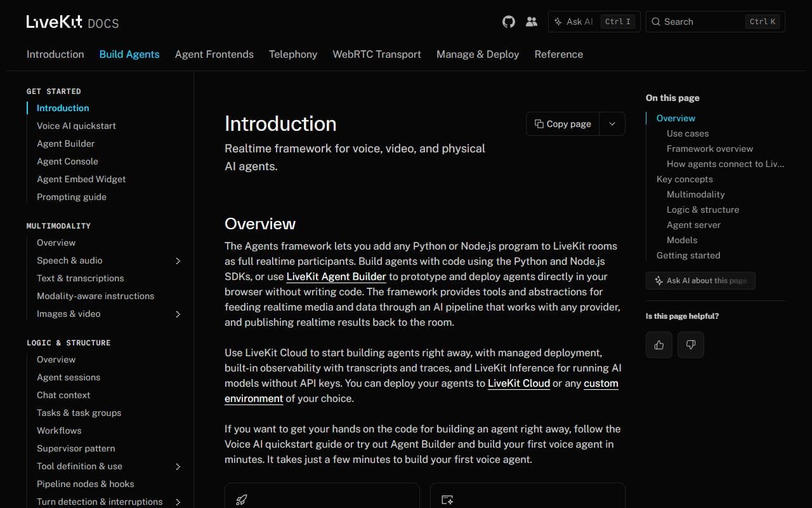Open the WebRTC Transport tab
812x508 pixels.
377,54
